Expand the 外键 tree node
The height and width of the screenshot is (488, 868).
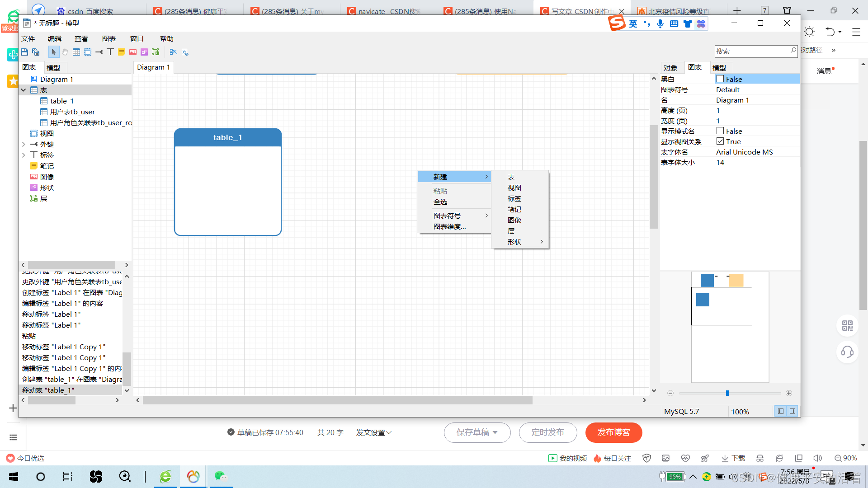[24, 144]
